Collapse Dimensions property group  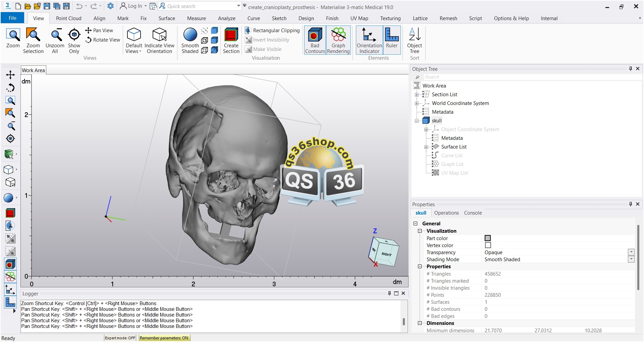click(420, 323)
